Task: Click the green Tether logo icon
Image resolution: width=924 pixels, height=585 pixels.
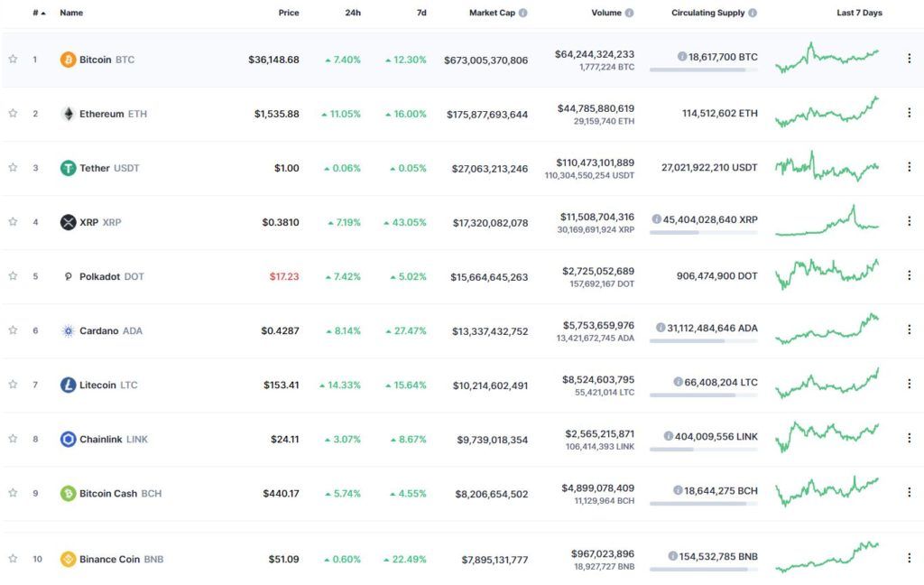Action: 69,168
